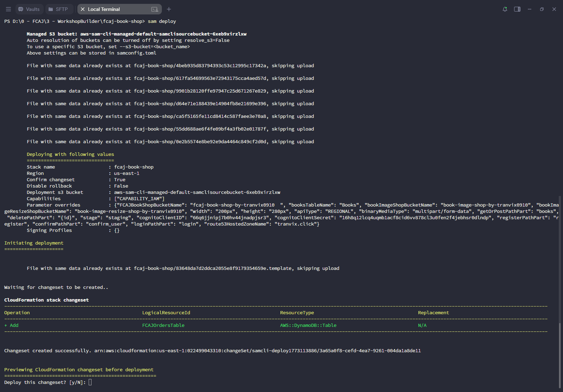Click 'Previewing CloudFormation changeset before deployment'
The height and width of the screenshot is (392, 563).
[x=79, y=369]
